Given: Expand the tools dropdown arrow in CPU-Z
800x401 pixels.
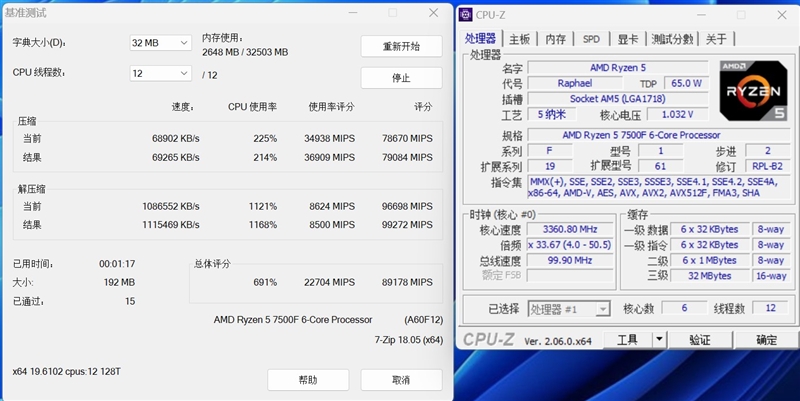Looking at the screenshot, I should 659,339.
